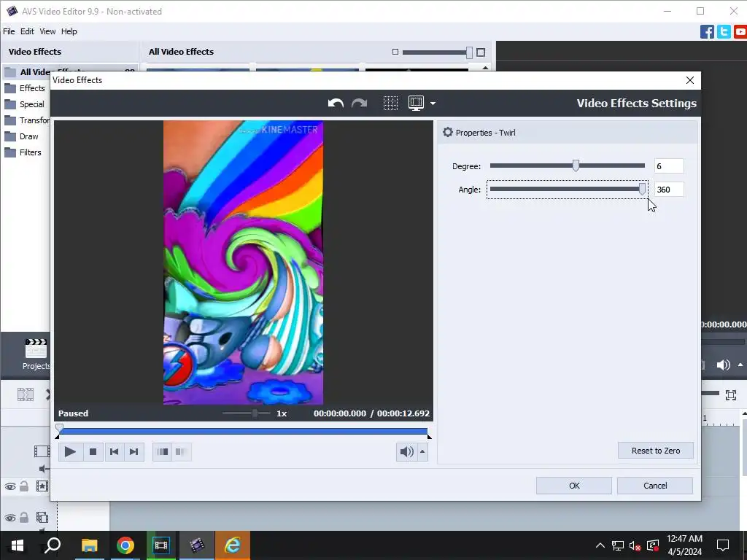Screen dimensions: 747x560
Task: Go to the next frame
Action: [134, 452]
